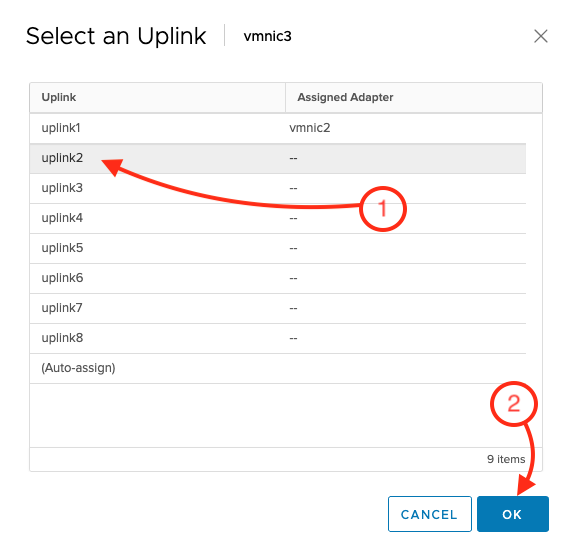Click the red circled number 2 annotation
This screenshot has height=554, width=568.
click(514, 404)
